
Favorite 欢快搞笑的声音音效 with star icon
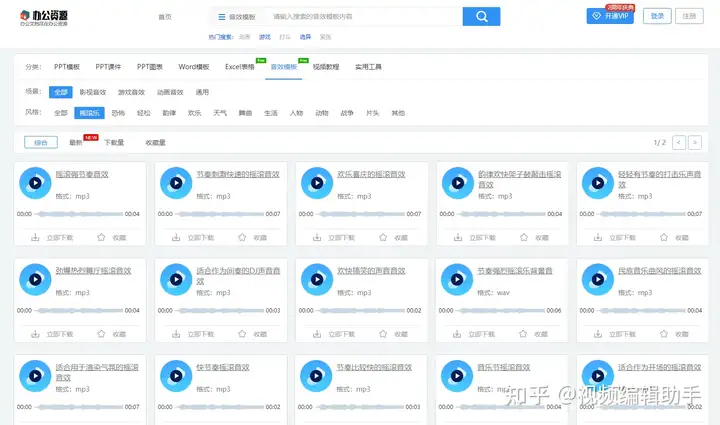383,334
